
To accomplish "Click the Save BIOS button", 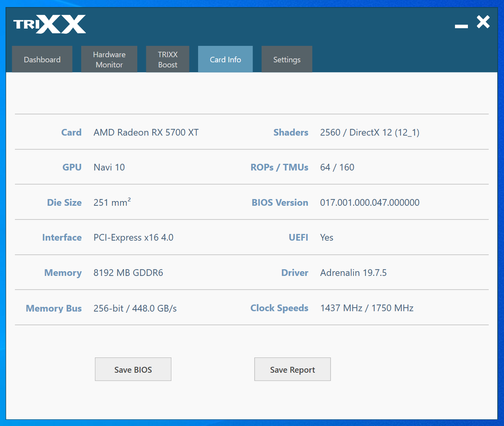I will (x=133, y=369).
